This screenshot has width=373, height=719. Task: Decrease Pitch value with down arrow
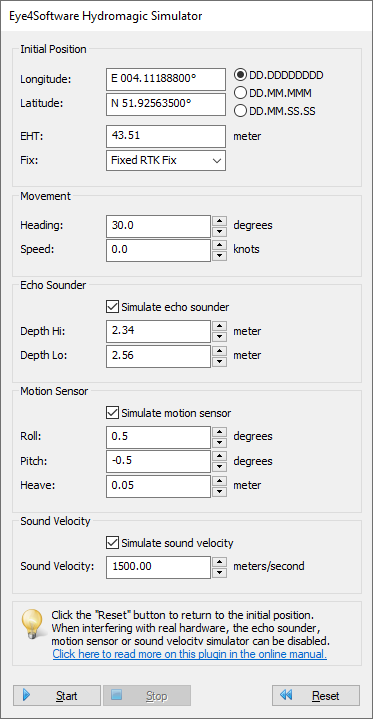[x=220, y=467]
